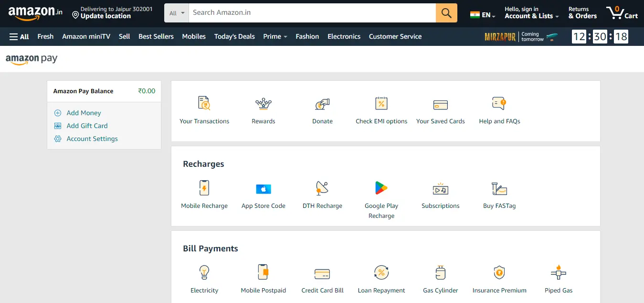
Task: Open Electronics in navigation bar
Action: pyautogui.click(x=344, y=36)
